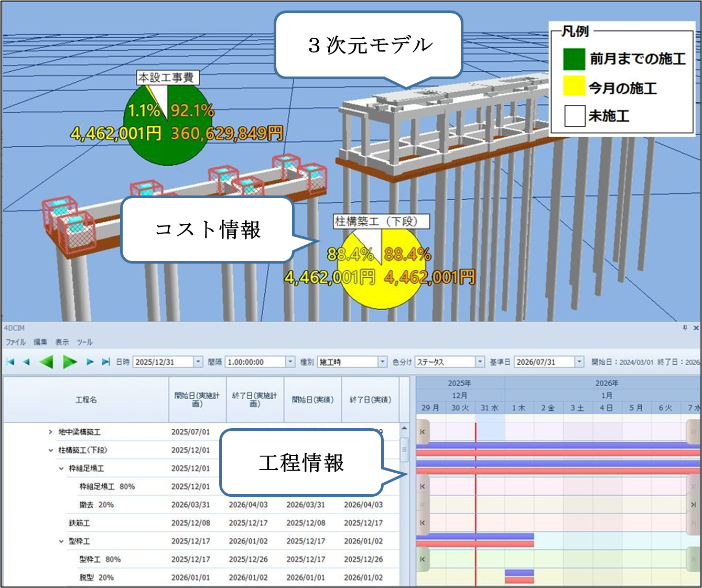702x588 pixels.
Task: Open the ファイル menu
Action: (x=16, y=342)
